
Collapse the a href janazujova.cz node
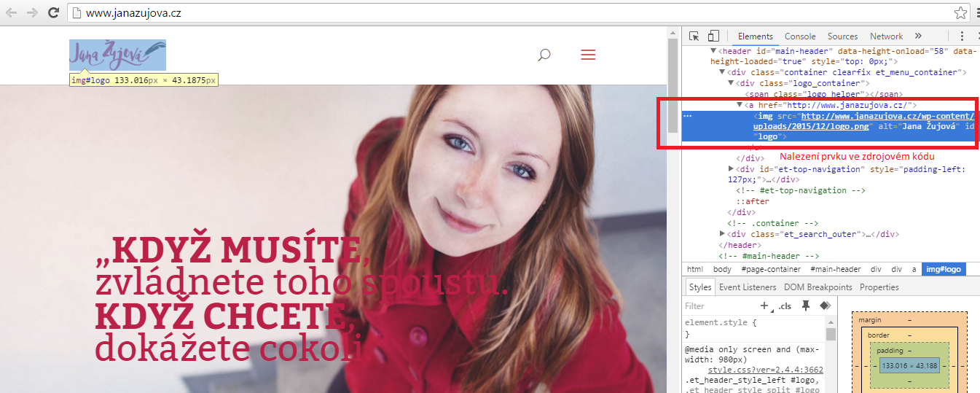pos(740,105)
